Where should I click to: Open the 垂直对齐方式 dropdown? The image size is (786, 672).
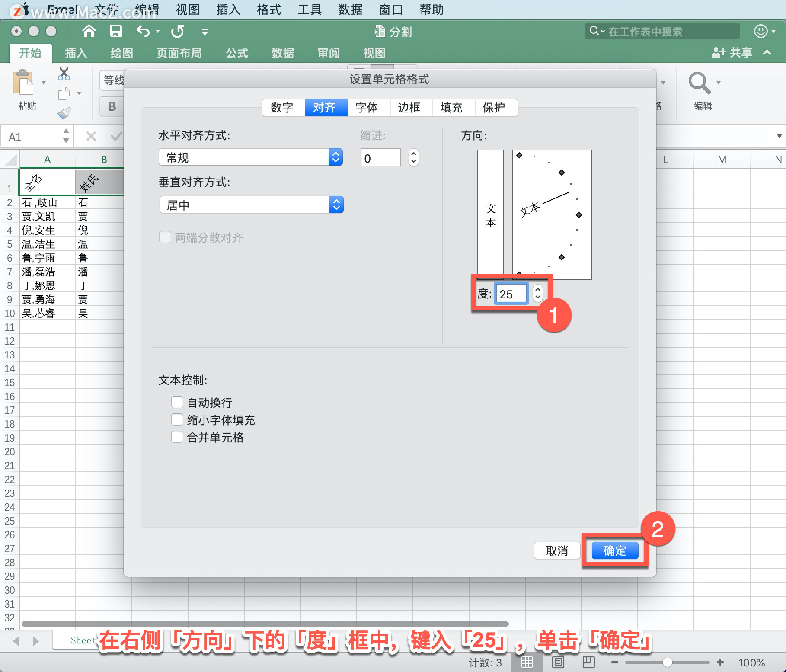pyautogui.click(x=251, y=205)
